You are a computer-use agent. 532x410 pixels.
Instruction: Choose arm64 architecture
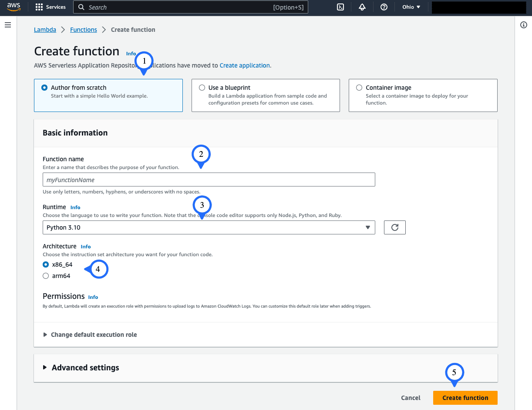point(46,276)
